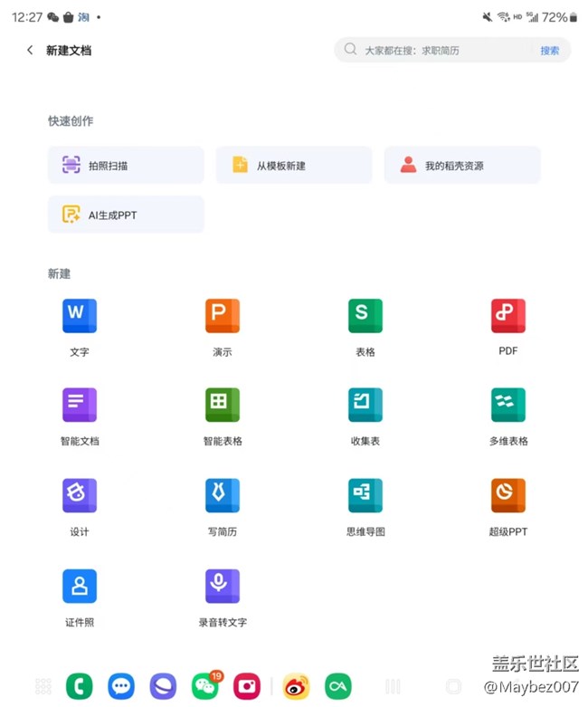The width and height of the screenshot is (588, 707).
Task: Tap the blue 搜索 button
Action: pyautogui.click(x=549, y=51)
